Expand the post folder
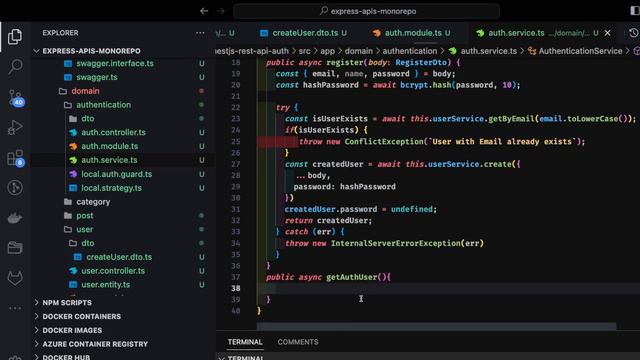Screen dimensions: 640x360 84,216
